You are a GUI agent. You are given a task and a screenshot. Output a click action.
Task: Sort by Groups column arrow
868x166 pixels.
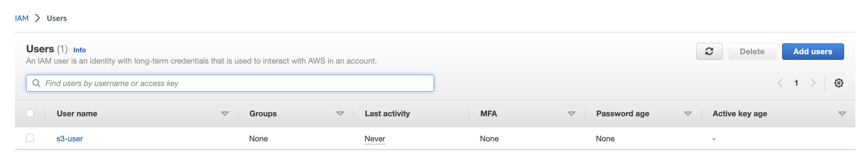click(x=340, y=114)
